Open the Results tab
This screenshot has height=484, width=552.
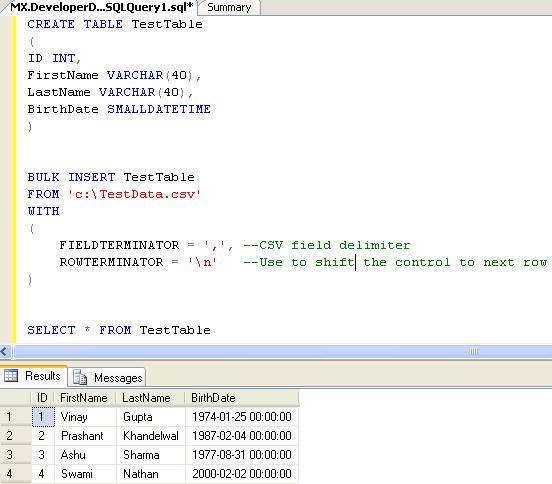pyautogui.click(x=33, y=376)
